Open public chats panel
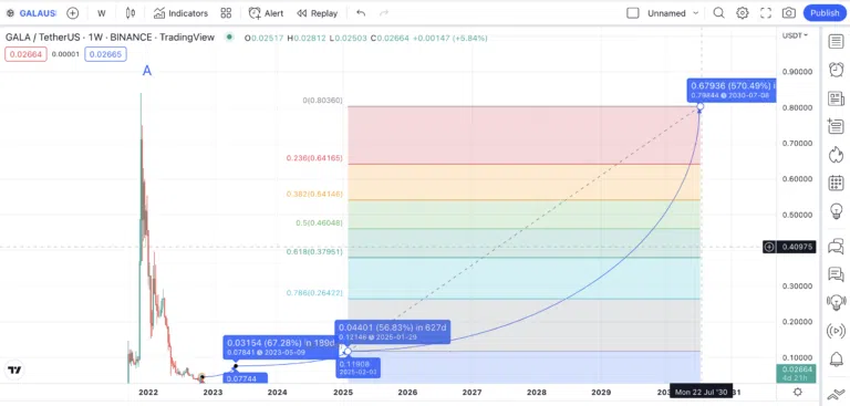The width and height of the screenshot is (850, 406). pyautogui.click(x=836, y=246)
